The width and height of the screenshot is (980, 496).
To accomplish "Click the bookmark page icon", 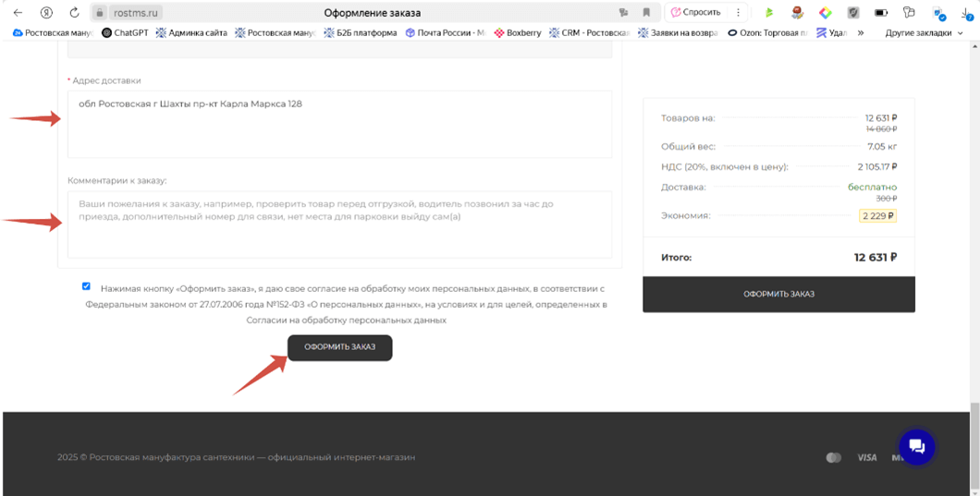I will pos(646,13).
